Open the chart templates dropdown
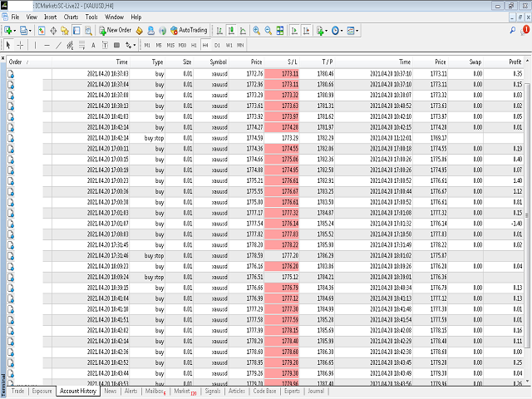 pyautogui.click(x=355, y=30)
